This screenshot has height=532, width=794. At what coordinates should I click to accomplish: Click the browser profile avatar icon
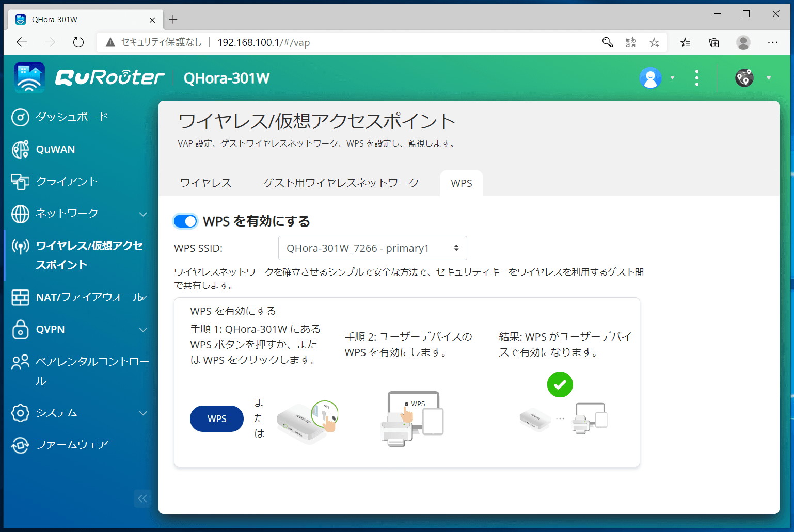click(x=743, y=42)
